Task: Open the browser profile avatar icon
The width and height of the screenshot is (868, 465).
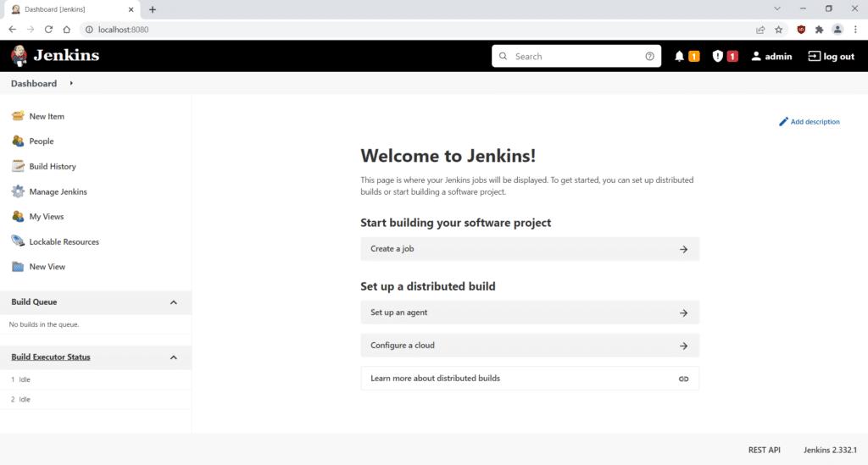Action: tap(837, 30)
